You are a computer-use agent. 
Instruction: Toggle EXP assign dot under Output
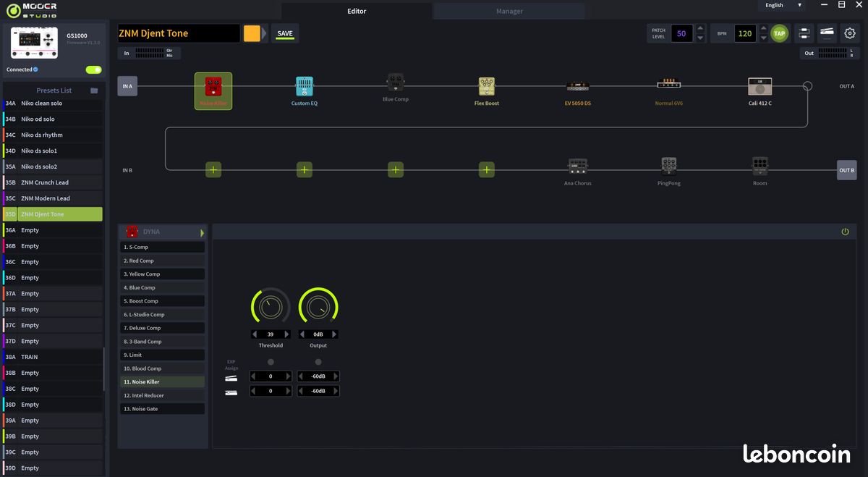pyautogui.click(x=318, y=362)
